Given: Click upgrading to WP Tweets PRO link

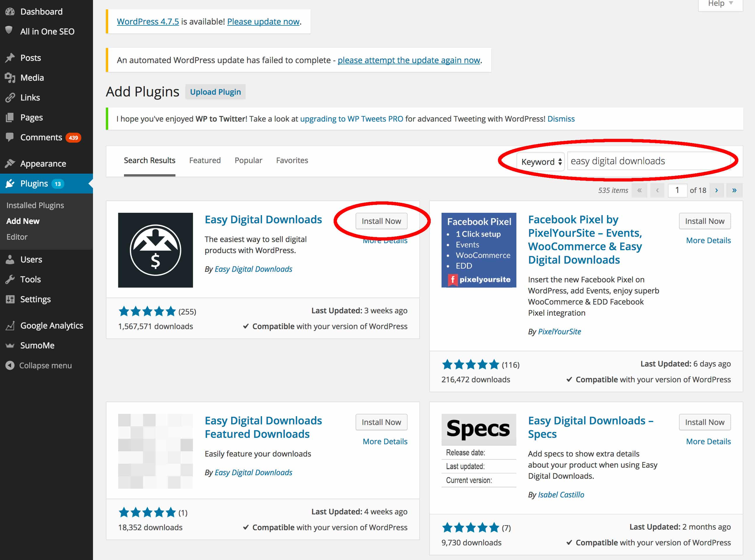Looking at the screenshot, I should (352, 119).
